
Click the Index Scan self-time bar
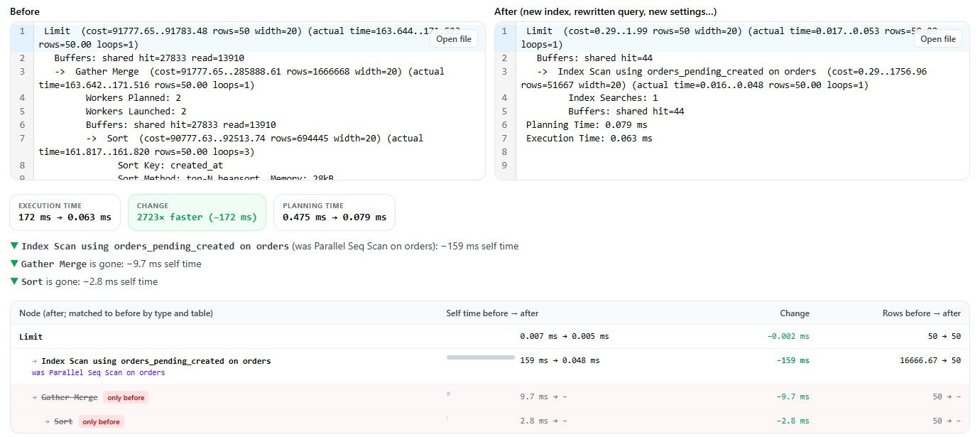coord(480,357)
